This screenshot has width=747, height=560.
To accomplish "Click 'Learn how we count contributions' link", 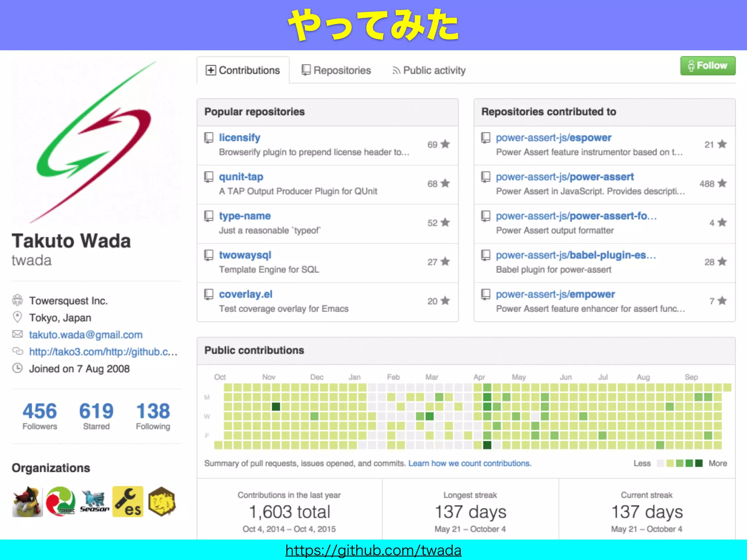I will pos(470,463).
